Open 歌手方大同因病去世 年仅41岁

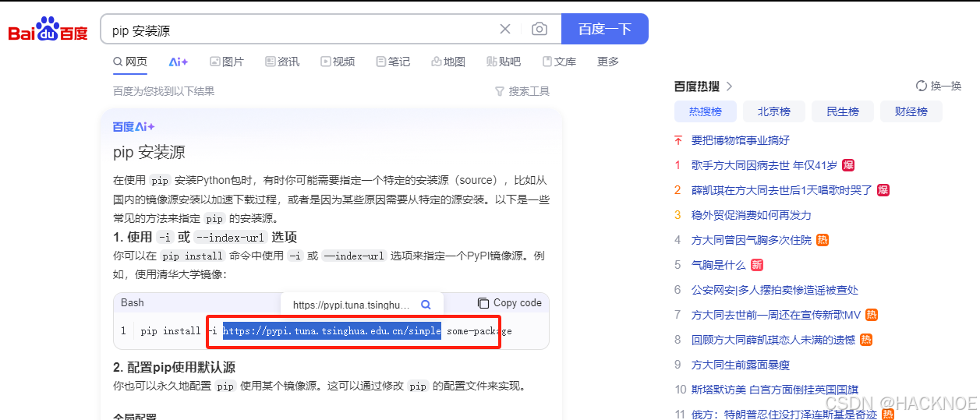[x=764, y=165]
